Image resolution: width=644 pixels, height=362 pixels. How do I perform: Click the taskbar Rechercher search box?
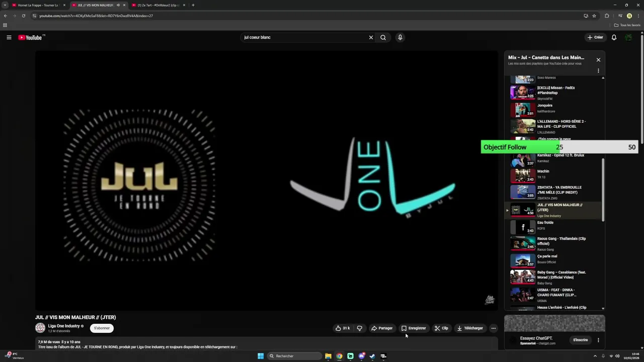(294, 356)
